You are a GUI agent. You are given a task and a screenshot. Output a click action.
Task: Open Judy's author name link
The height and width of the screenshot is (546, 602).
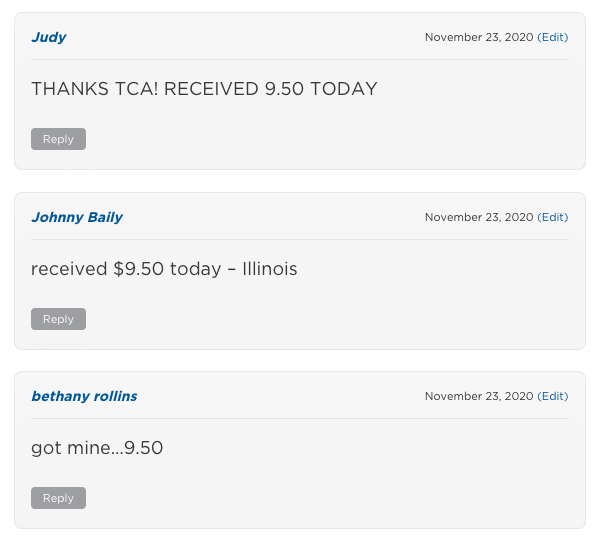pyautogui.click(x=49, y=38)
